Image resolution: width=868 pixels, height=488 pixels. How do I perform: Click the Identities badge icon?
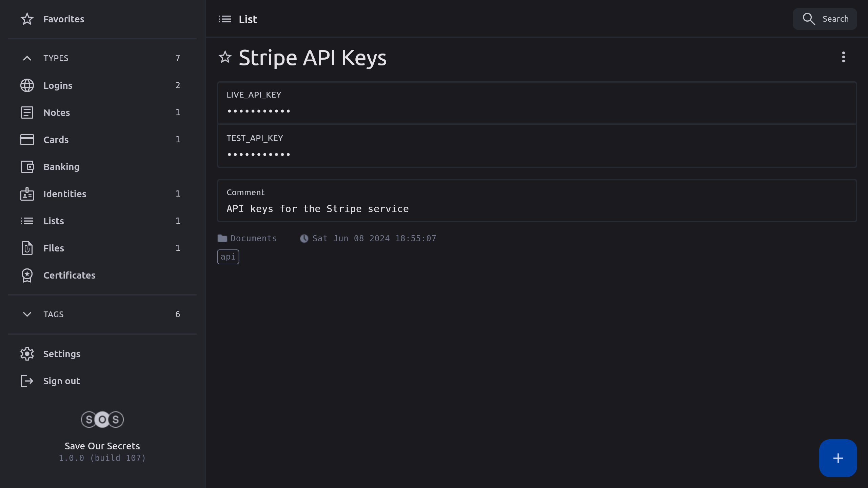click(x=27, y=194)
